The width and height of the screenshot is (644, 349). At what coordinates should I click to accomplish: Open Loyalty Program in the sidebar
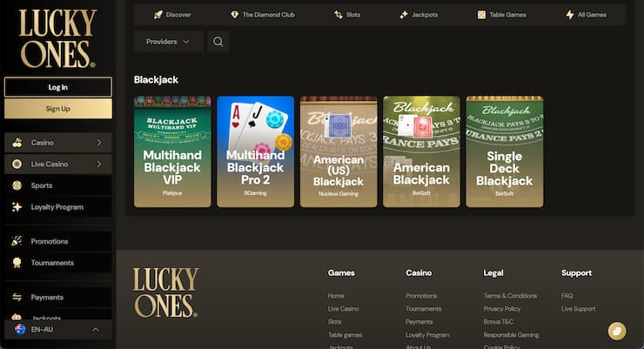pyautogui.click(x=58, y=207)
